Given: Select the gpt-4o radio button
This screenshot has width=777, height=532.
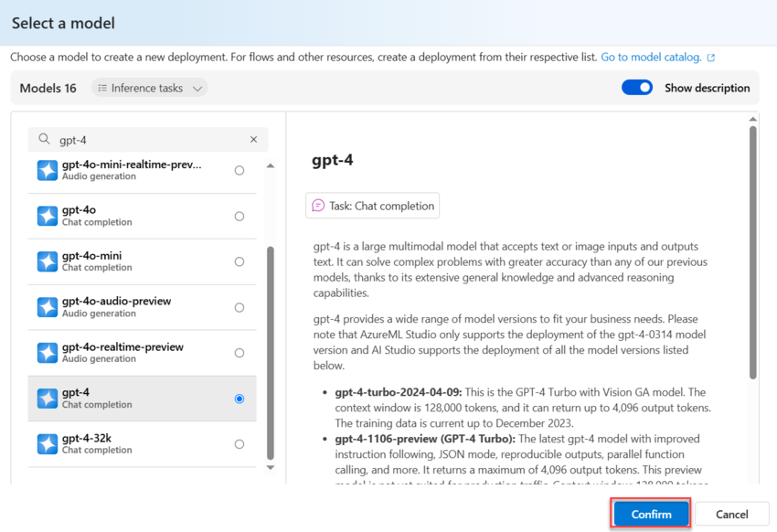Looking at the screenshot, I should point(239,217).
